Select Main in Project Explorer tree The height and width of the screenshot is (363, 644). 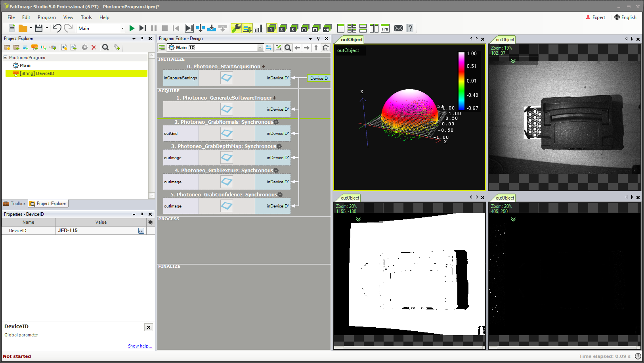[x=25, y=65]
